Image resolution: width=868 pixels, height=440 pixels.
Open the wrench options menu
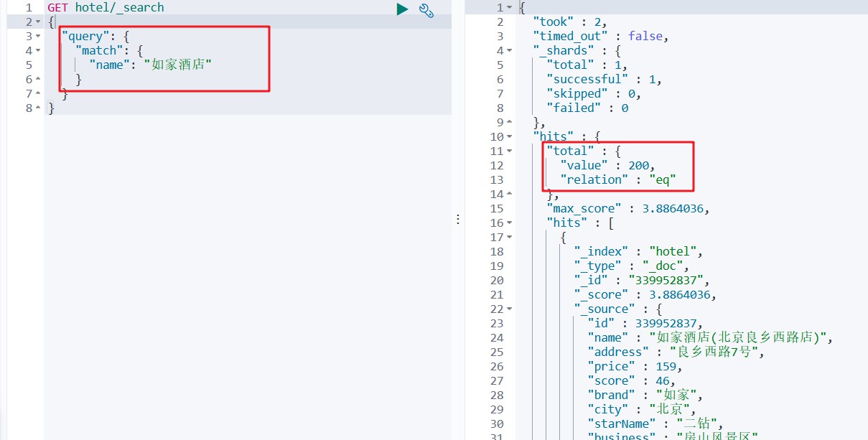pyautogui.click(x=426, y=10)
